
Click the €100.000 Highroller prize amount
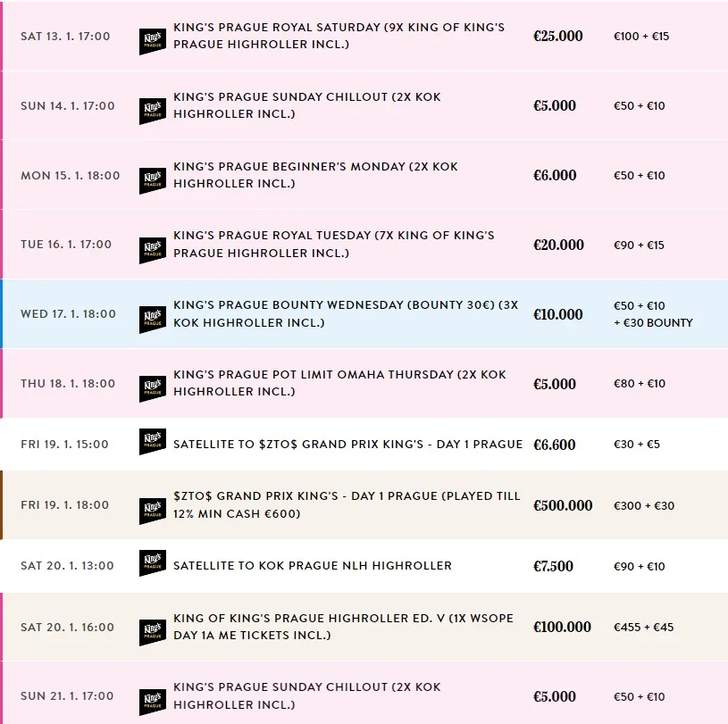[x=563, y=627]
